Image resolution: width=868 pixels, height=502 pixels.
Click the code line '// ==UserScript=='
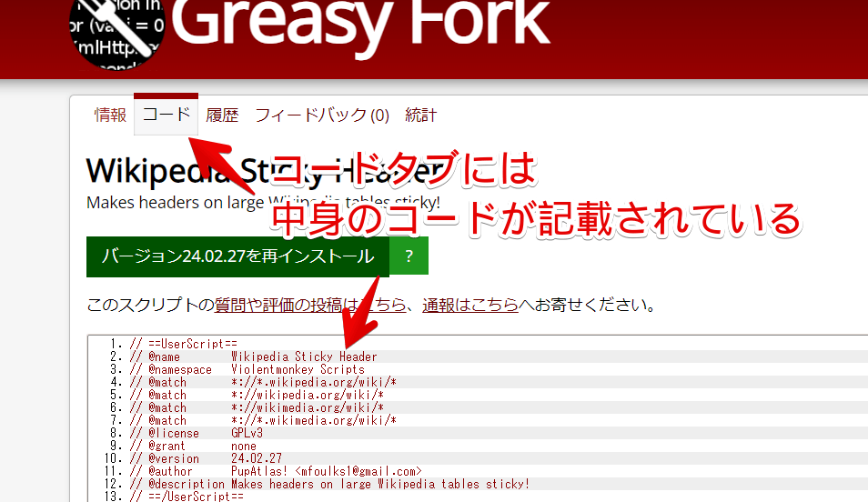183,344
